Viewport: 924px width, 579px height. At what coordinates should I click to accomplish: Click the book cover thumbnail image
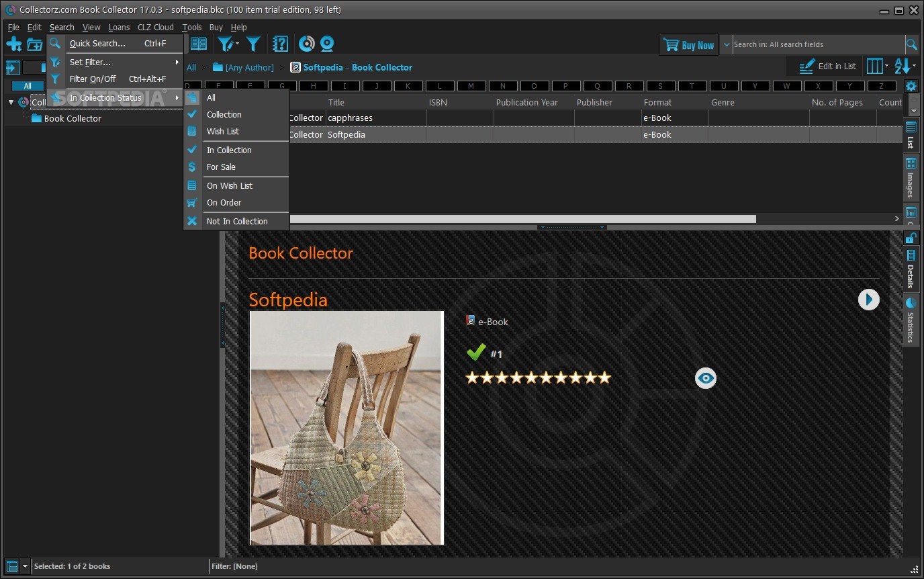pos(346,428)
